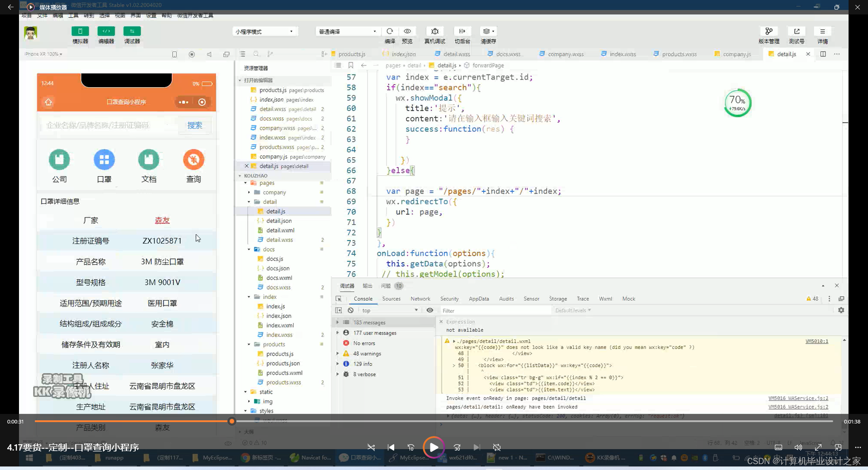The image size is (868, 470).
Task: Click the 搜索 search button in simulator
Action: pos(195,125)
